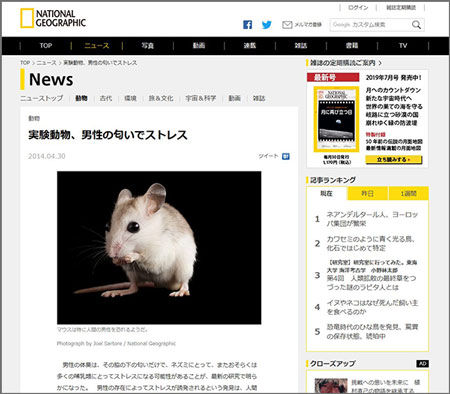Switch ranking to the 1週間 tab

(408, 194)
